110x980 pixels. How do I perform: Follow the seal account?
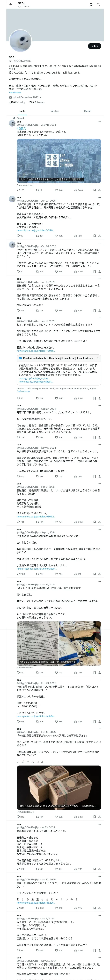coord(95,46)
